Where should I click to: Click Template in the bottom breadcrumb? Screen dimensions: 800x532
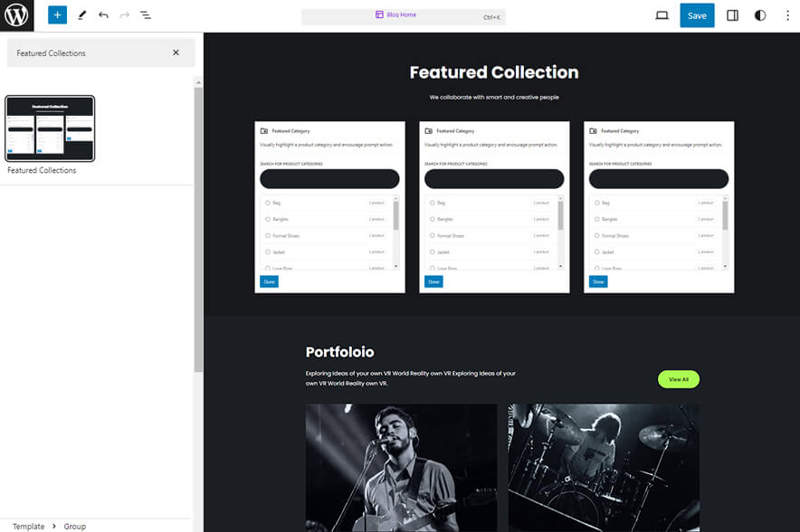coord(28,526)
